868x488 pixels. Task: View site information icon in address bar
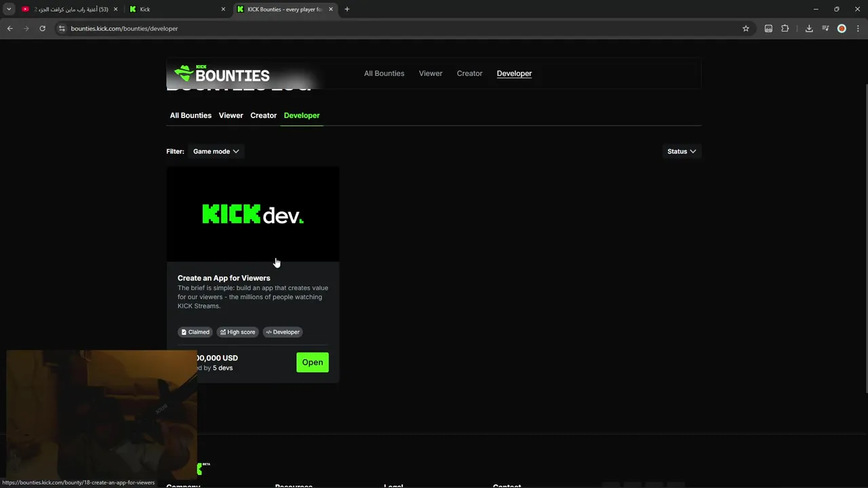coord(62,28)
